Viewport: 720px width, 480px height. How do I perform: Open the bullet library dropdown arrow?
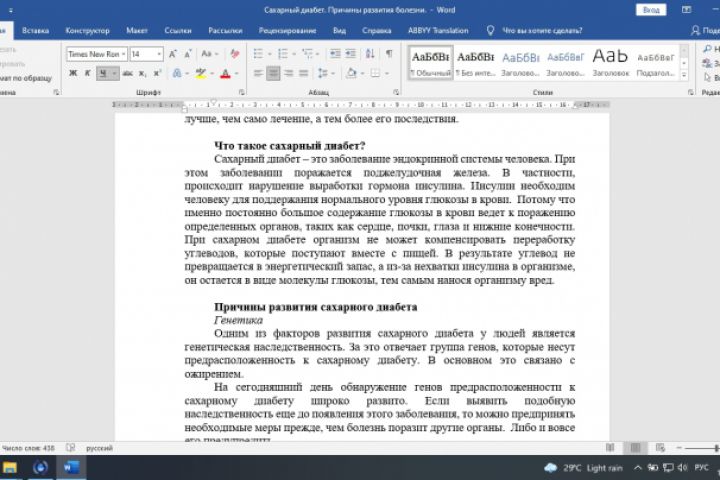tap(270, 54)
